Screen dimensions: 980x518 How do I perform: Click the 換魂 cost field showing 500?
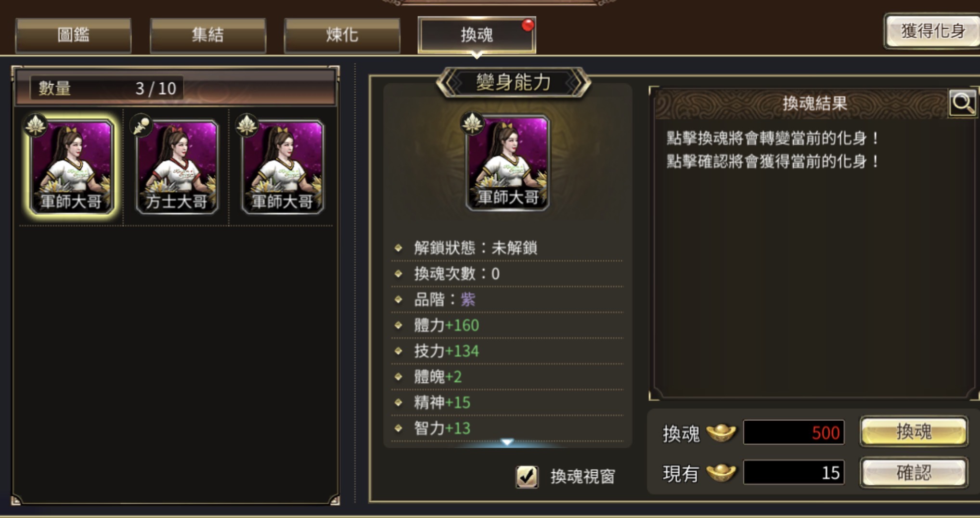pos(794,432)
